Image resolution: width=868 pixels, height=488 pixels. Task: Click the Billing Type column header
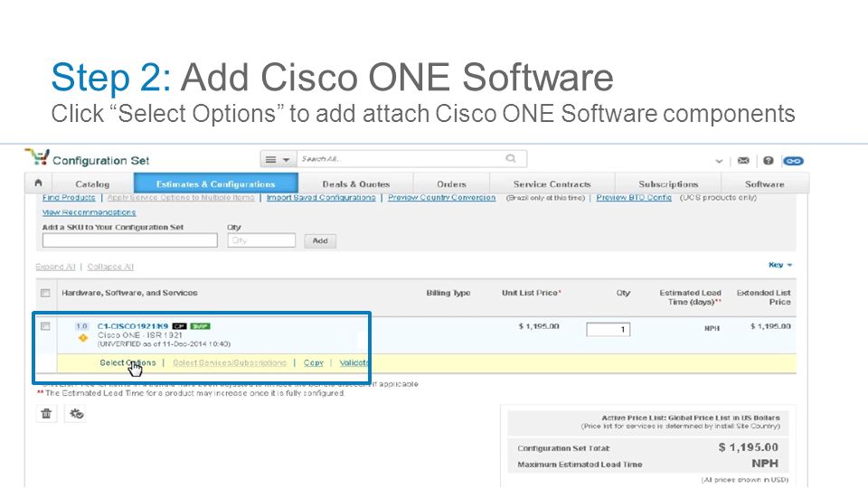pyautogui.click(x=448, y=293)
